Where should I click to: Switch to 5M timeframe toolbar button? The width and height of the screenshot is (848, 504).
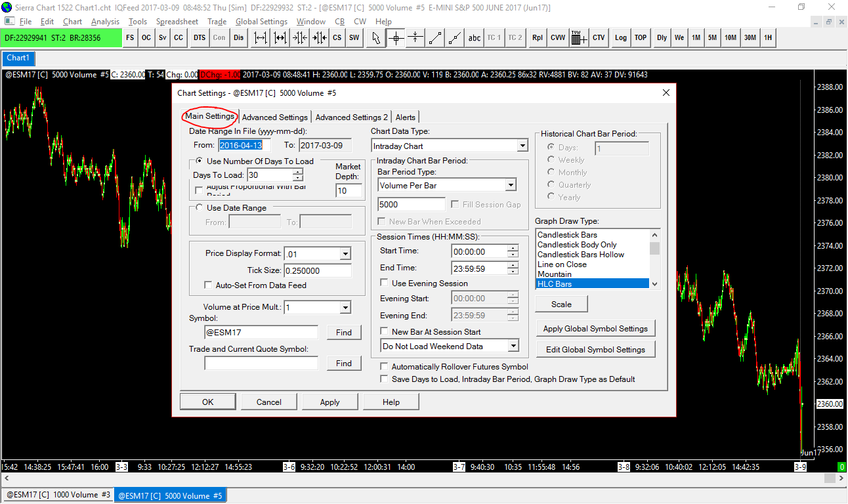[712, 38]
